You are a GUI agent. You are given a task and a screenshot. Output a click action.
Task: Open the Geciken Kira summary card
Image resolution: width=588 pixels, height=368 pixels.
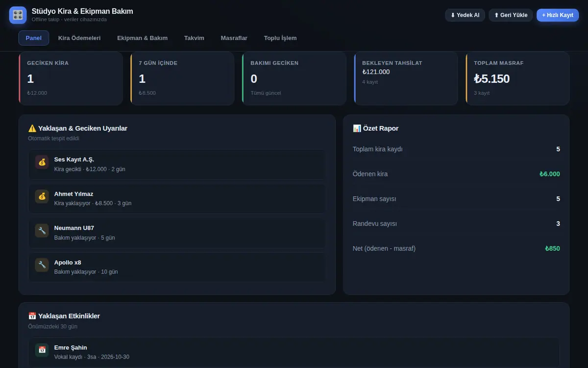click(x=71, y=79)
